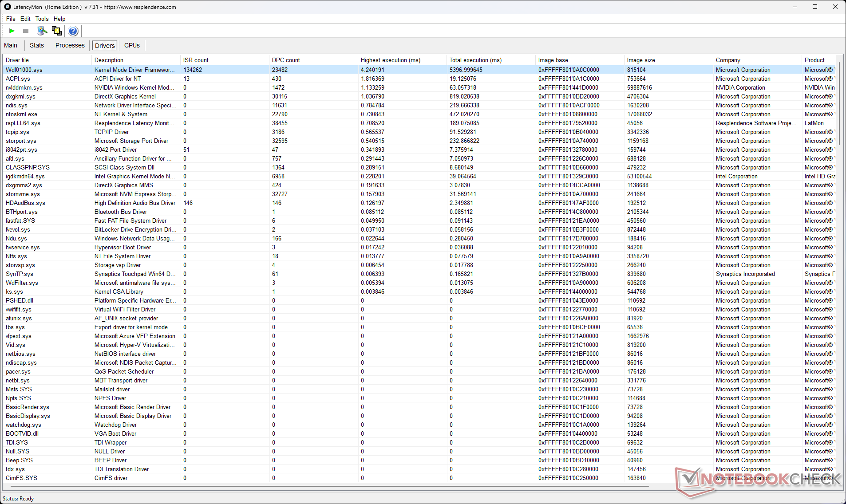Click 'Status: Ready' in status bar
Screen dimensions: 846x504
pyautogui.click(x=18, y=499)
